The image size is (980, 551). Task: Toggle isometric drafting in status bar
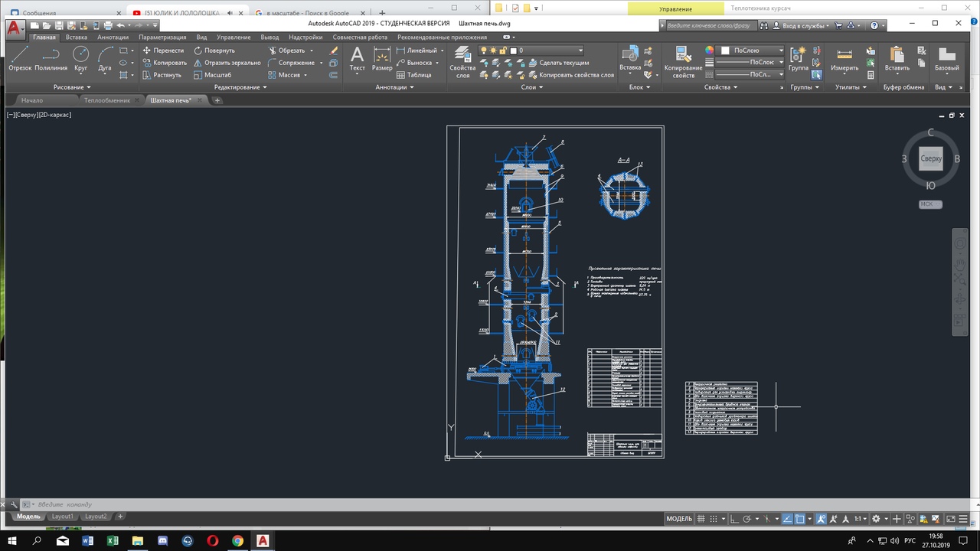(x=766, y=519)
